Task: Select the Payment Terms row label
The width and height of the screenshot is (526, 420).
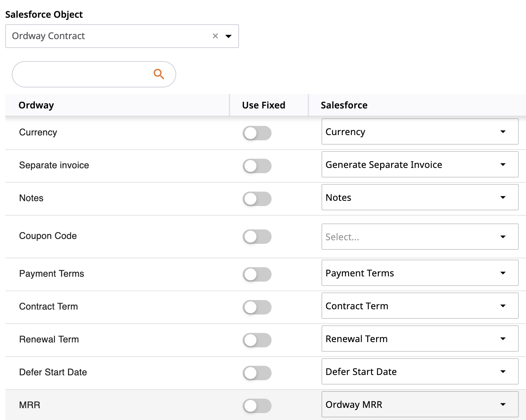Action: tap(52, 273)
